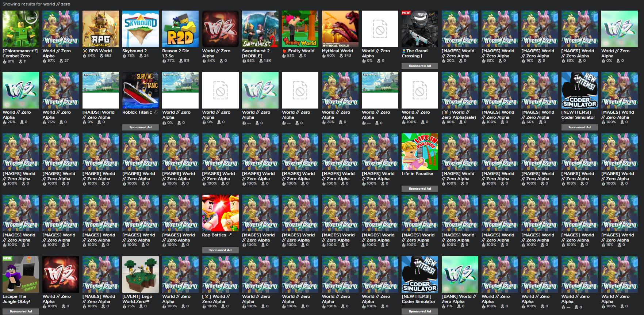The width and height of the screenshot is (644, 315).
Task: Click the '811' player count of Reason 2 Die
Action: click(x=187, y=61)
